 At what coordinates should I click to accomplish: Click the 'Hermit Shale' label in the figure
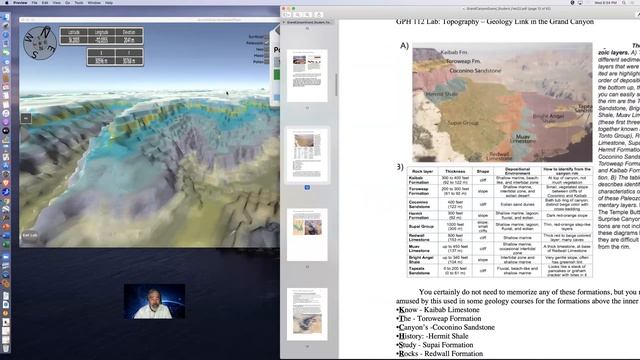(442, 94)
